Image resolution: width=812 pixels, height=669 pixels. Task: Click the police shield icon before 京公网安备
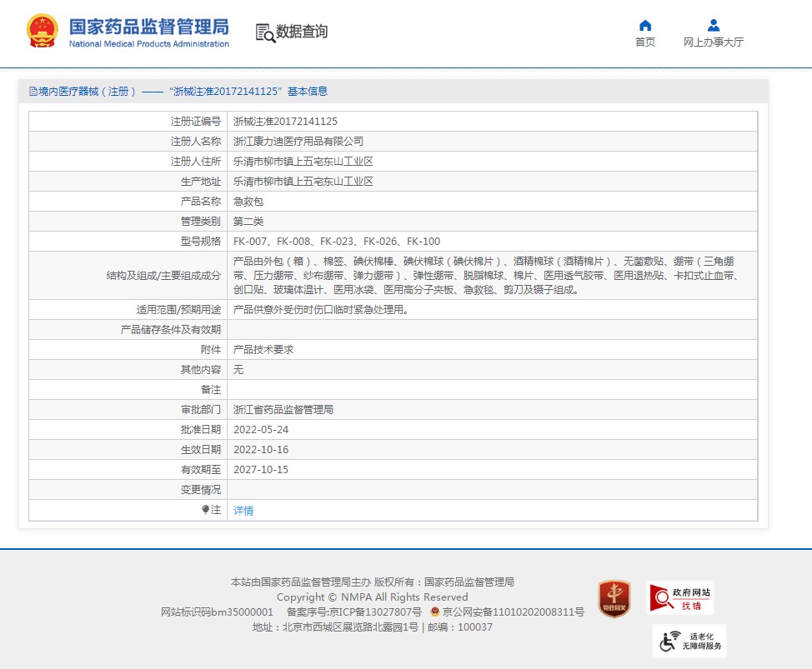(435, 612)
